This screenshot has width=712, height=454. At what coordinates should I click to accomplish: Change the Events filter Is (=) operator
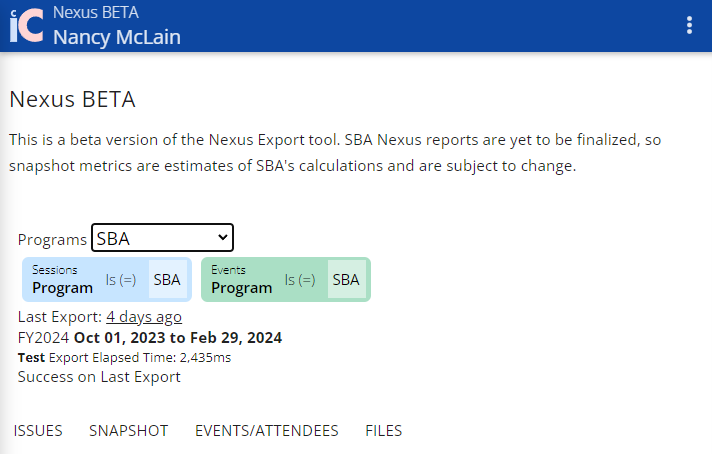click(300, 280)
